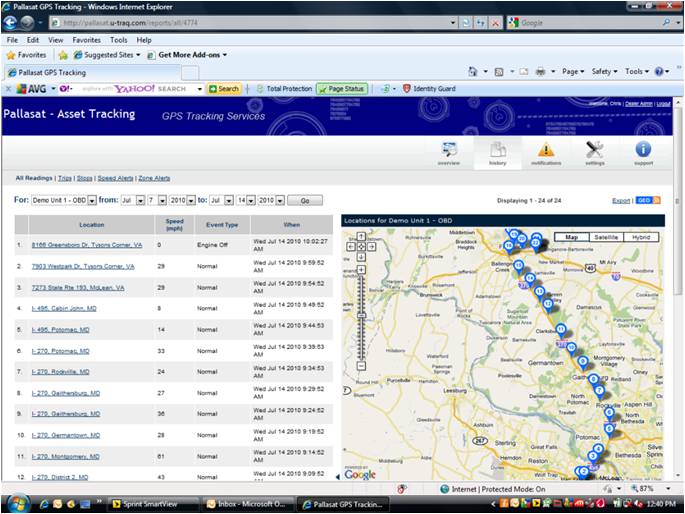This screenshot has height=514, width=685.
Task: Click the Favorites star icon
Action: coord(11,55)
